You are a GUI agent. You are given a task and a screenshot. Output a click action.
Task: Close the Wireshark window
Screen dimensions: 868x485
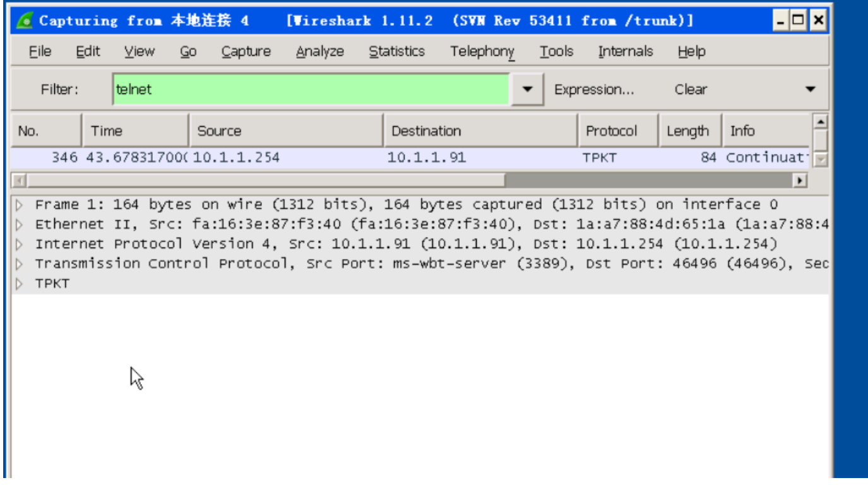tap(818, 20)
